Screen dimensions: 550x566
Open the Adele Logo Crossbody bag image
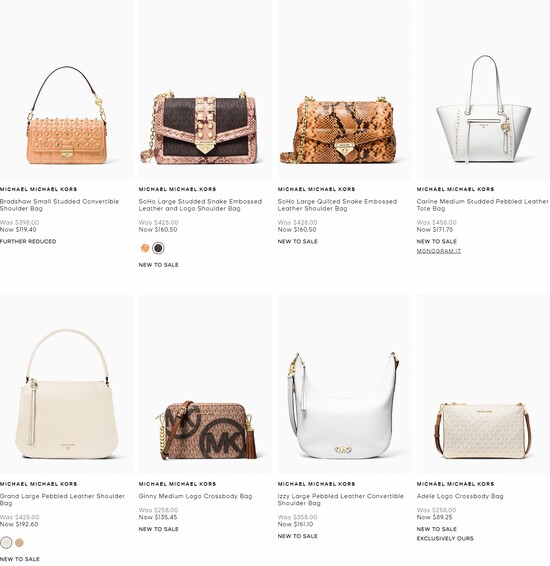(483, 384)
